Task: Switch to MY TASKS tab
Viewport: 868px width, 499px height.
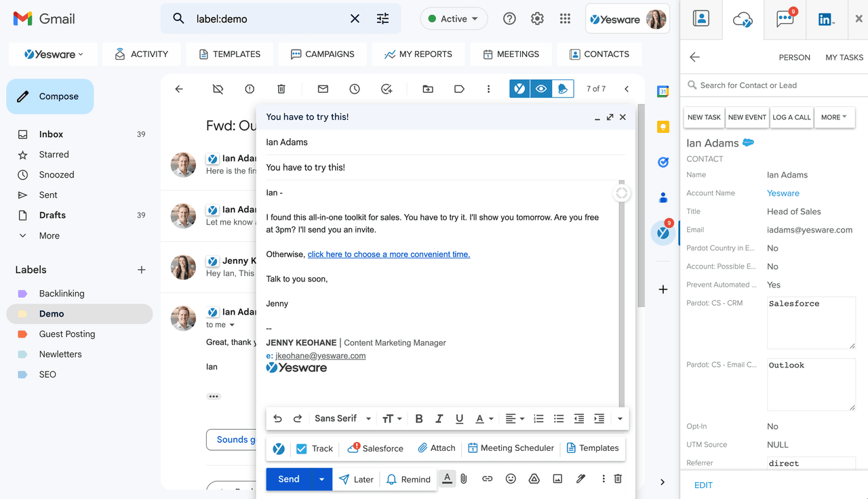Action: (x=844, y=58)
